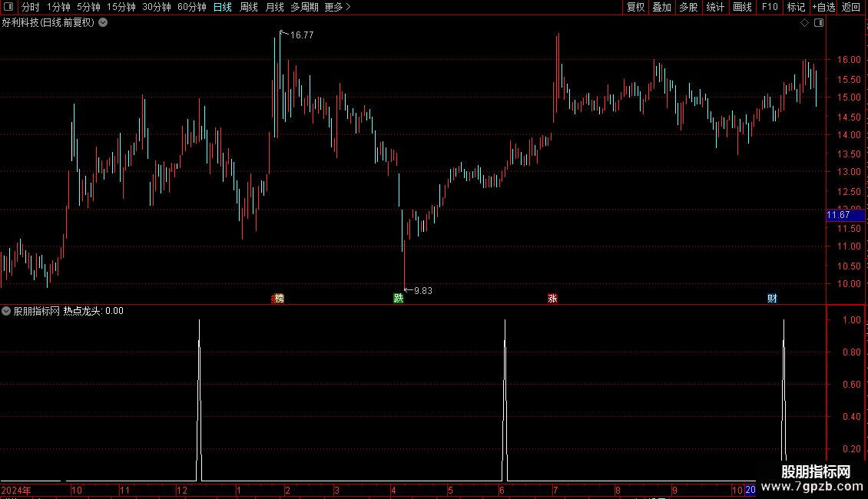The image size is (868, 499).
Task: Click the 13.00 price axis label
Action: pos(849,171)
